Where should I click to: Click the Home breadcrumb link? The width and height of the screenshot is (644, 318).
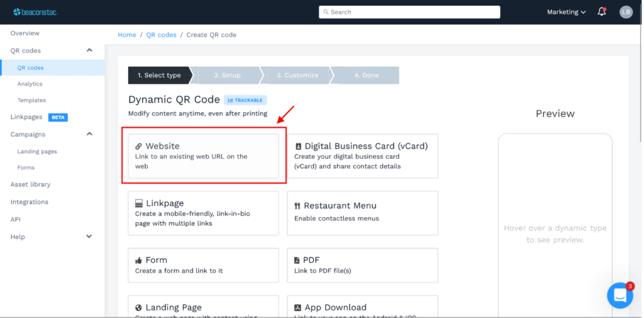[127, 35]
